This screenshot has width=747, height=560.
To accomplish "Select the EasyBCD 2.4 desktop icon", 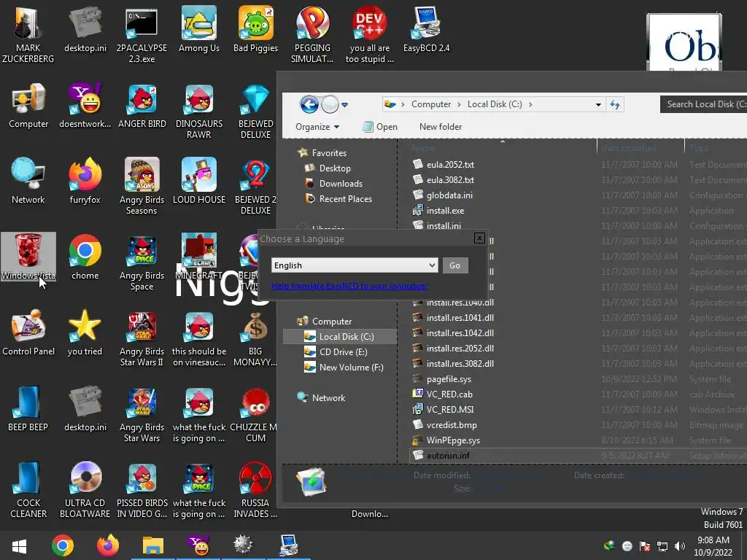I will click(426, 29).
